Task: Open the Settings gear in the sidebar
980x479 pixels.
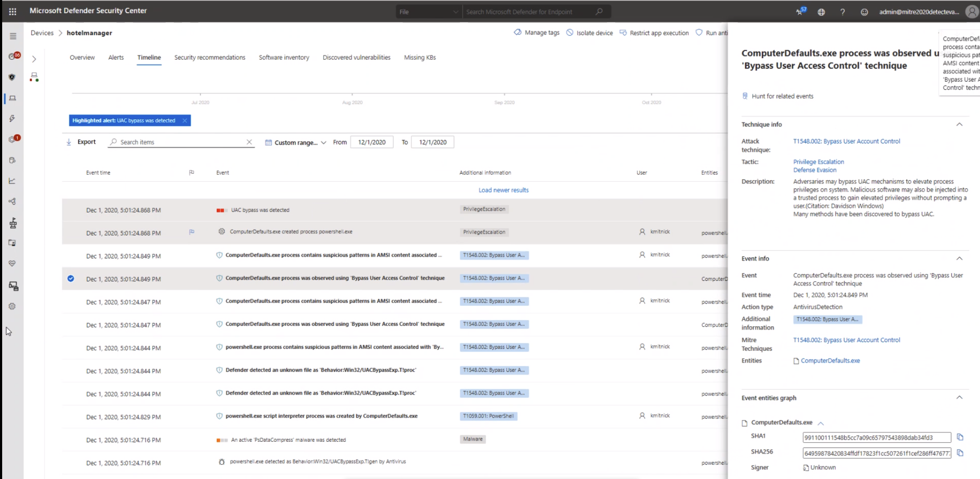Action: (12, 306)
